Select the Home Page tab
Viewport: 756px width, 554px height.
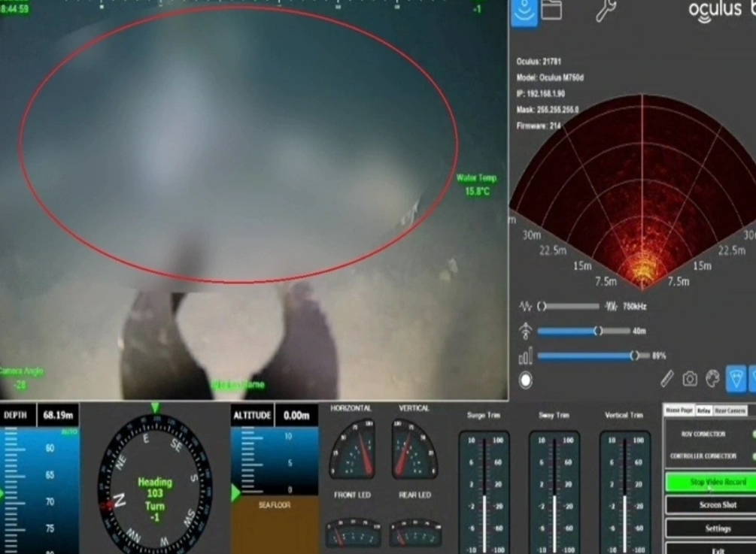pyautogui.click(x=679, y=410)
